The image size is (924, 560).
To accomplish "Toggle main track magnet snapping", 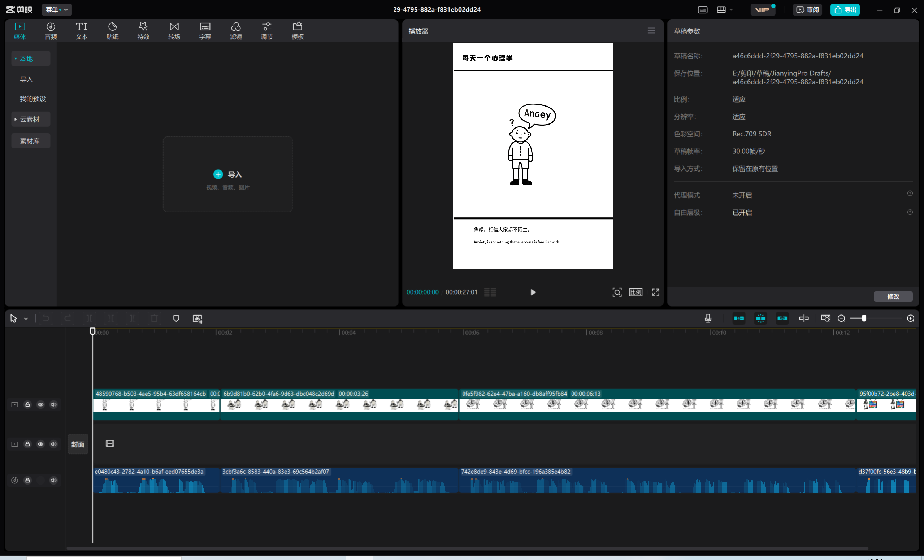I will click(739, 318).
